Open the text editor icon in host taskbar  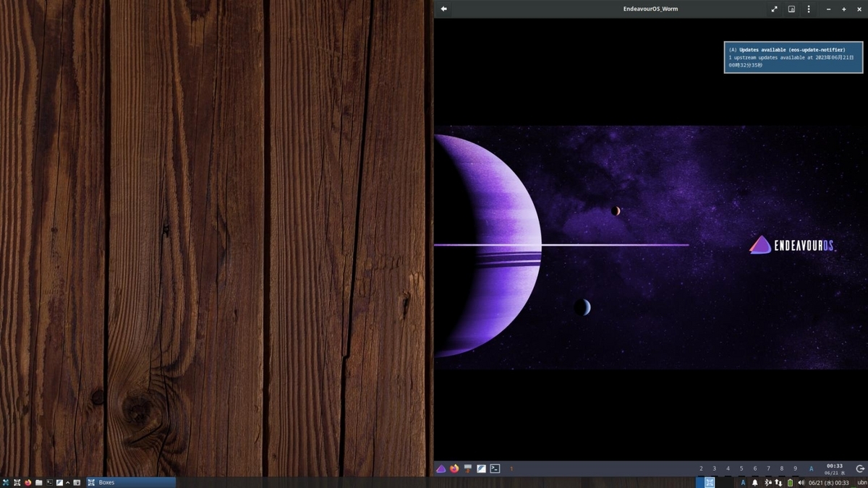coord(59,482)
